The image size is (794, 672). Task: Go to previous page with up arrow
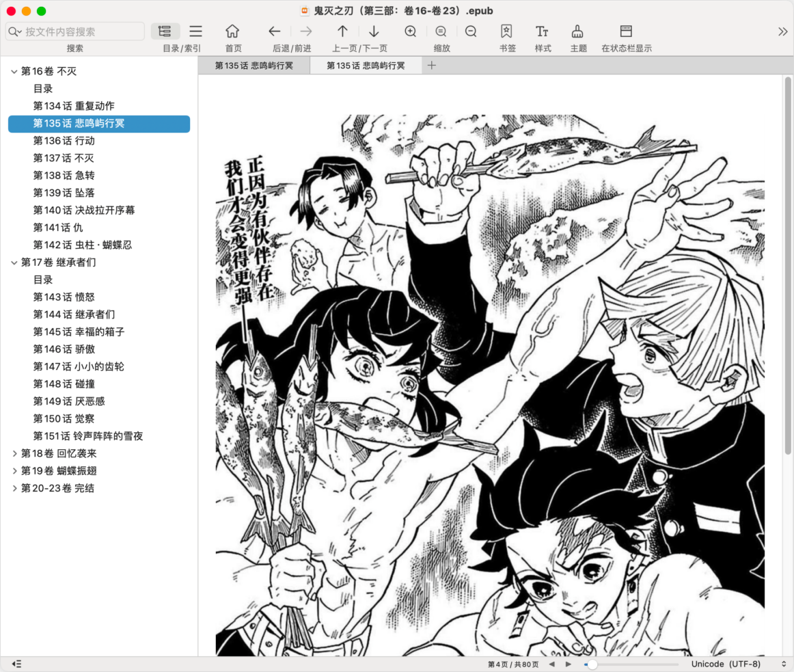point(342,31)
